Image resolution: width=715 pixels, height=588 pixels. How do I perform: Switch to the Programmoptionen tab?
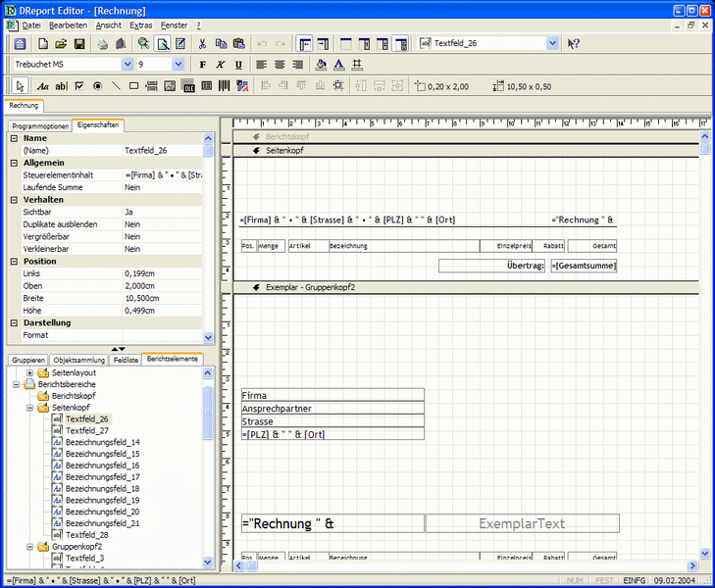[x=40, y=126]
